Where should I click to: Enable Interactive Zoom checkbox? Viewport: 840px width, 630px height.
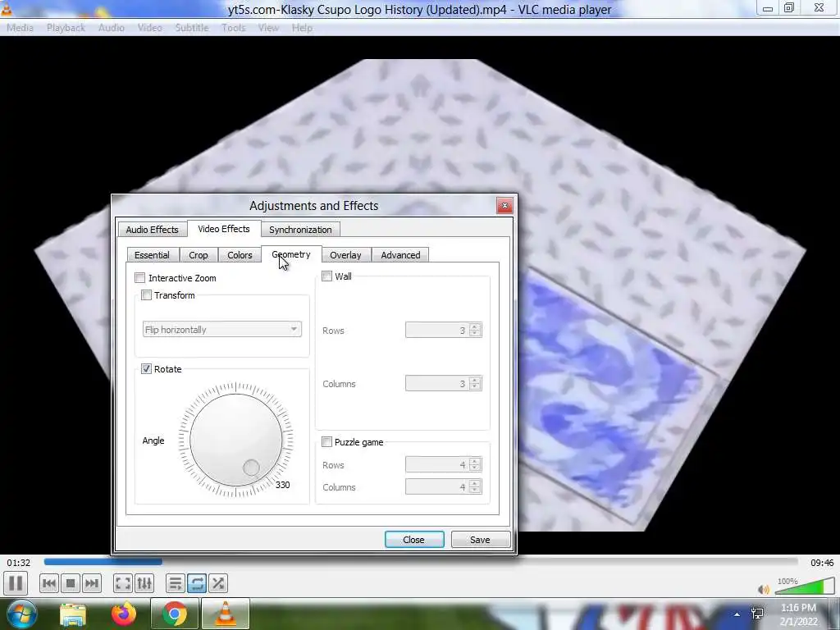139,277
